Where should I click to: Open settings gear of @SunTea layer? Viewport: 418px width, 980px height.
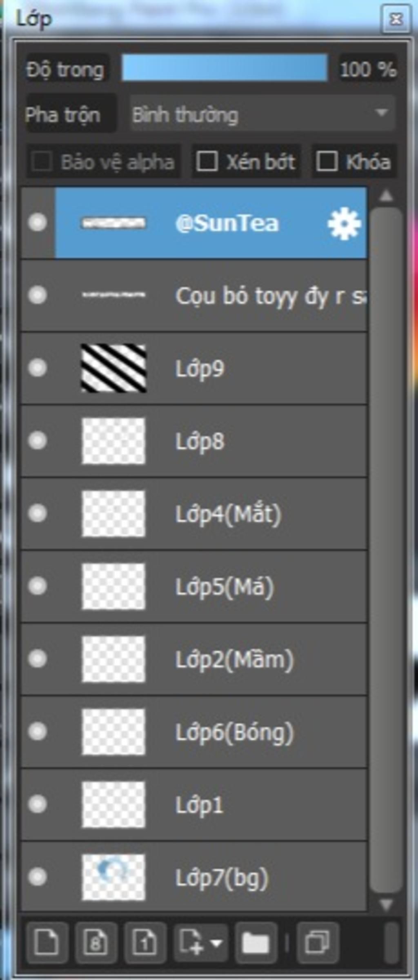(x=344, y=223)
